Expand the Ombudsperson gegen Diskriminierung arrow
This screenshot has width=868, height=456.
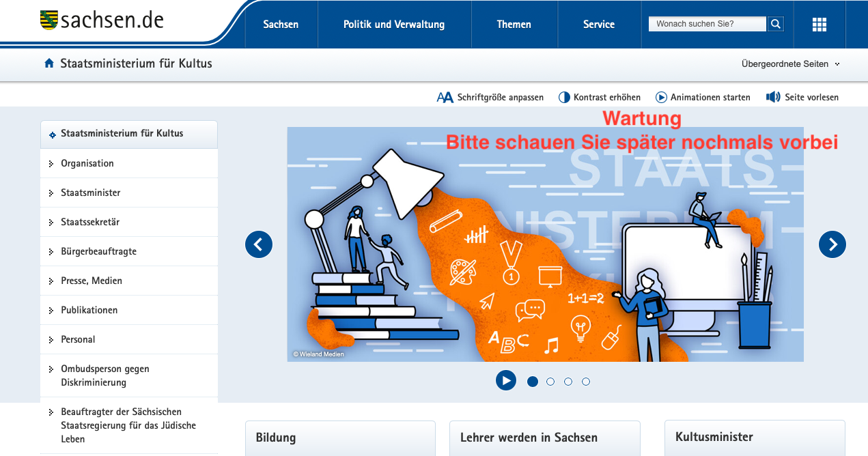click(x=51, y=369)
